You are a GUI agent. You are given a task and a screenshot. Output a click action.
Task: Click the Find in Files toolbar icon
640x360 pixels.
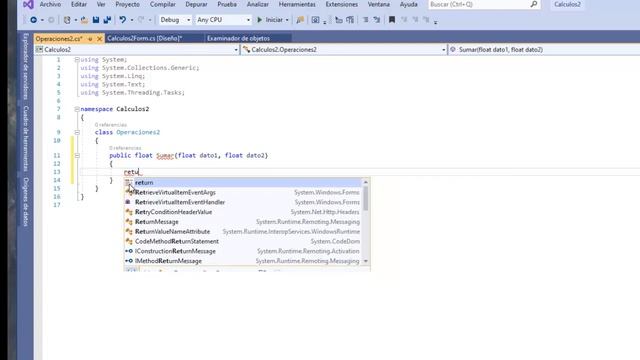(x=300, y=20)
